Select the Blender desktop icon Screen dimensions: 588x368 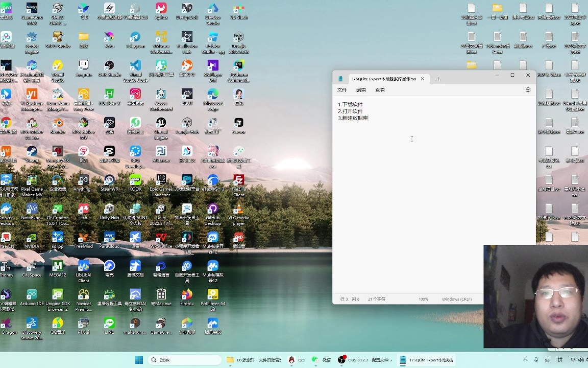(58, 126)
